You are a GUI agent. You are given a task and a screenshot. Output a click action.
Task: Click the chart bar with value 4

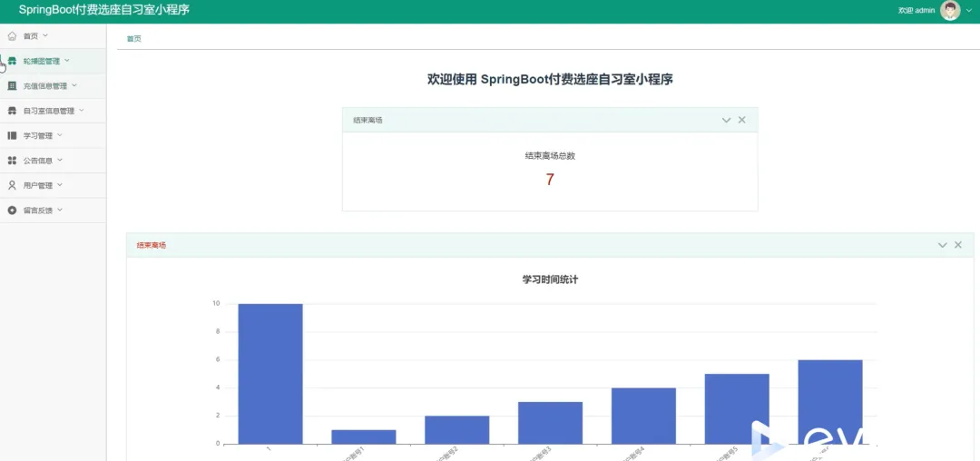643,416
